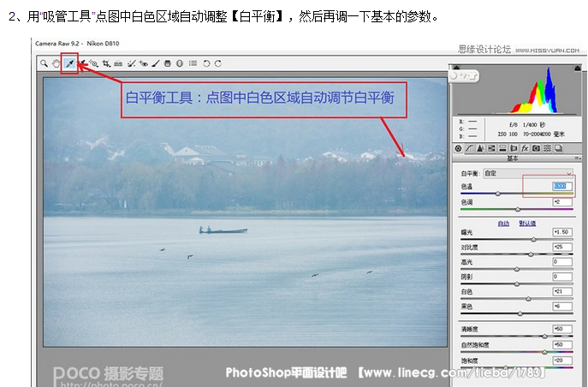Click the 阴影 value field

[x=562, y=277]
